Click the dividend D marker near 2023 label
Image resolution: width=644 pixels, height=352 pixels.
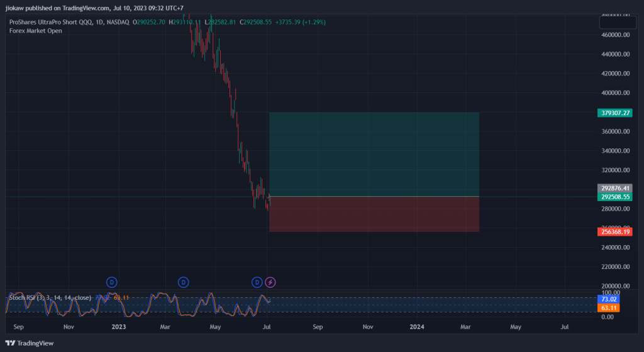(112, 282)
